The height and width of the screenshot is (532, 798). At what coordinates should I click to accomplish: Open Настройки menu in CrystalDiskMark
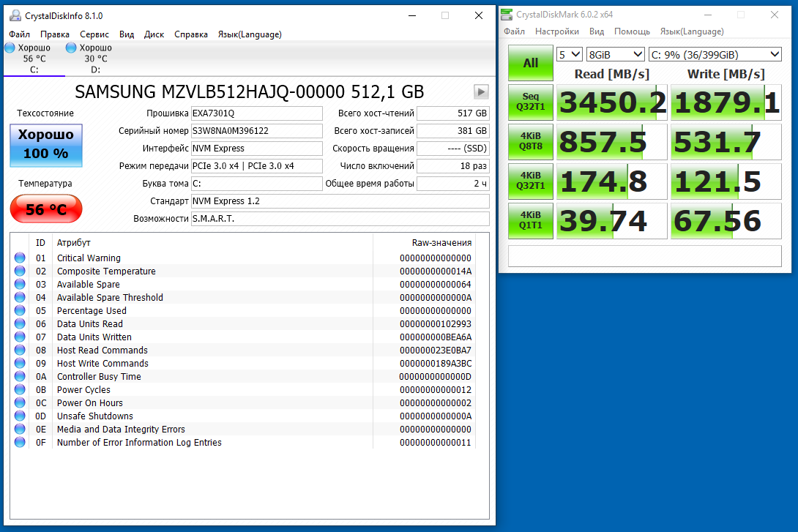point(556,31)
